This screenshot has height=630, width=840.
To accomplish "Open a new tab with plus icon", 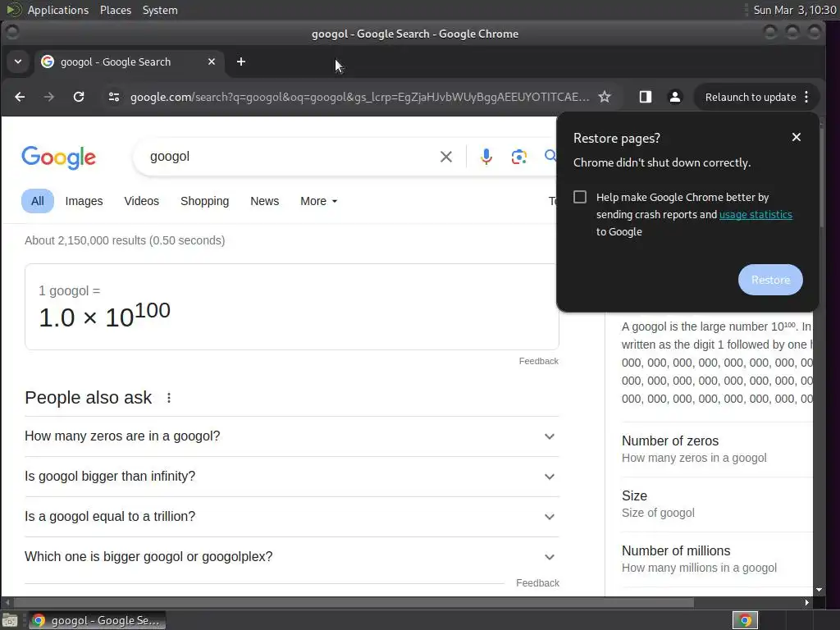I will click(x=241, y=62).
